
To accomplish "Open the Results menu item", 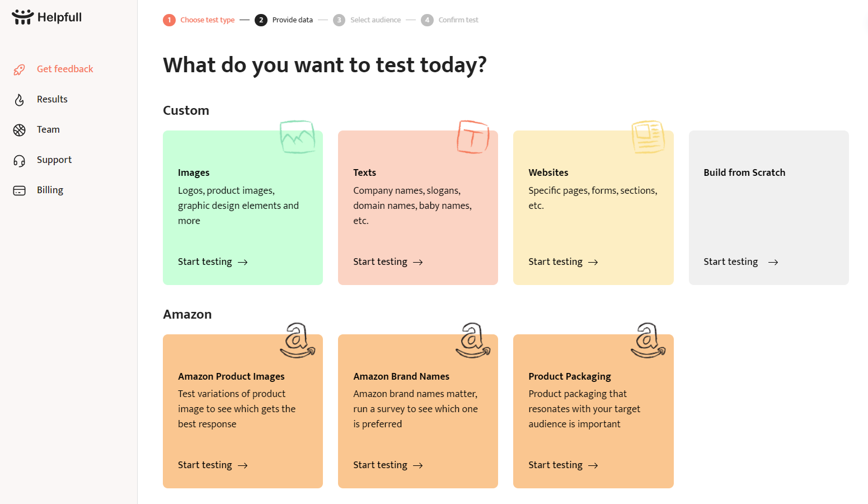I will click(52, 99).
